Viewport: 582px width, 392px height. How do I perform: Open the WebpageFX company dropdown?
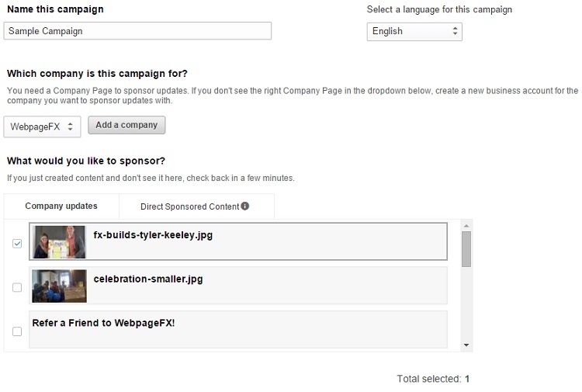43,127
